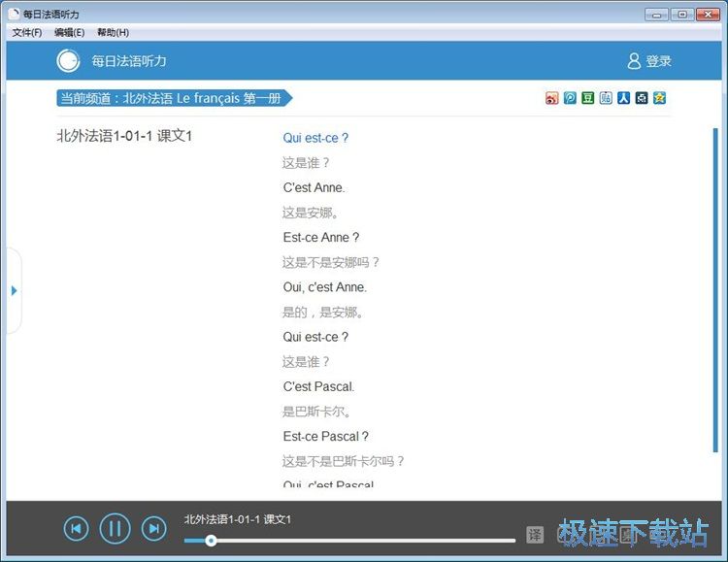
Task: Close the 每日法语听力 window
Action: point(708,15)
